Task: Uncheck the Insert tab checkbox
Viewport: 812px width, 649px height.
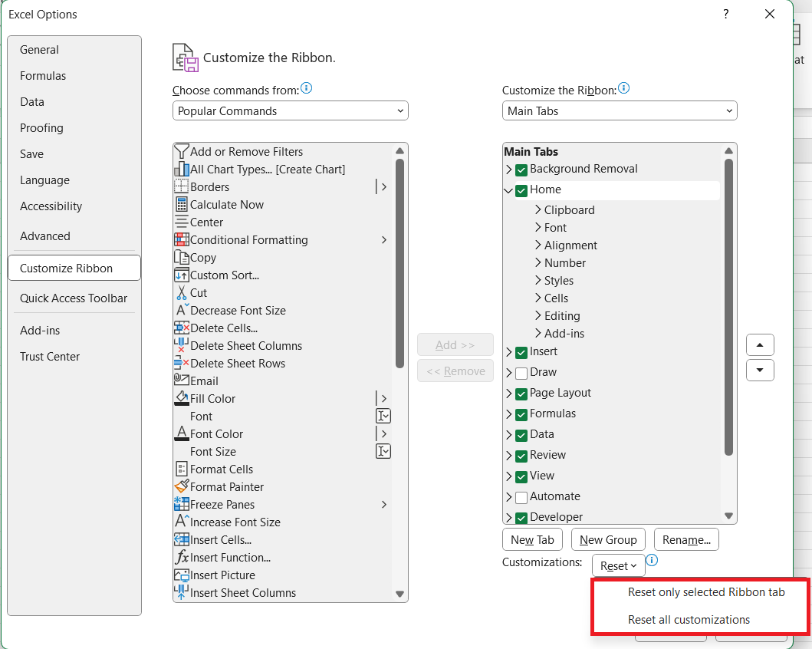Action: click(521, 352)
